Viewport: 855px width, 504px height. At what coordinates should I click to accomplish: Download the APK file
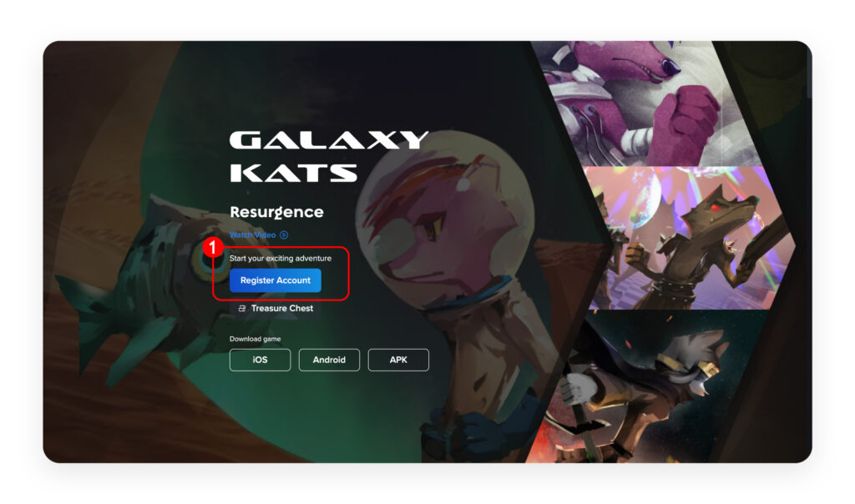coord(398,360)
